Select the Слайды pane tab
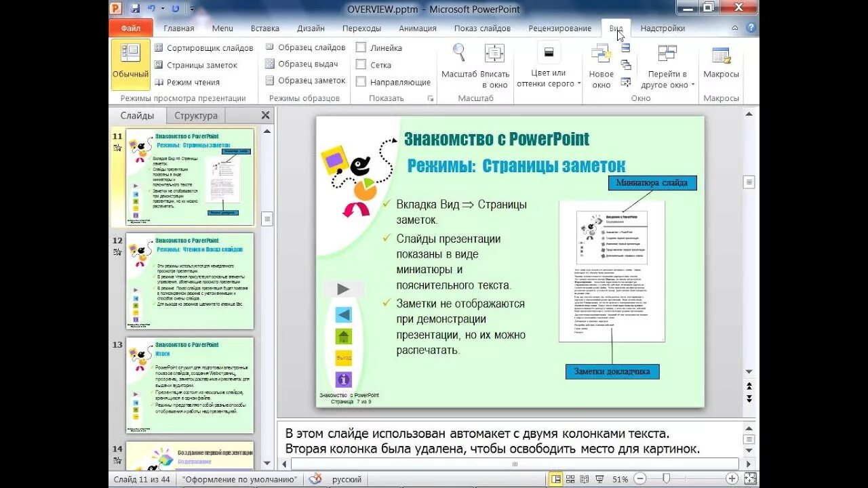 click(x=137, y=115)
